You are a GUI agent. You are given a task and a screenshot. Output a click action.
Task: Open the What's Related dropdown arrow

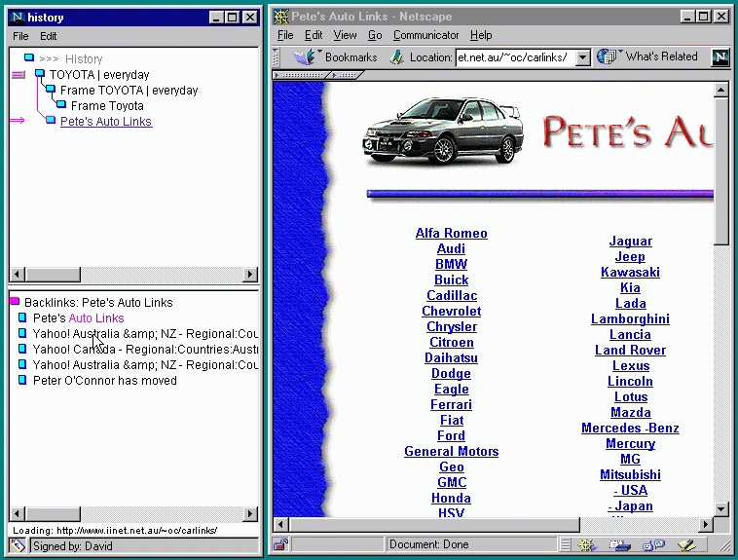tap(620, 51)
